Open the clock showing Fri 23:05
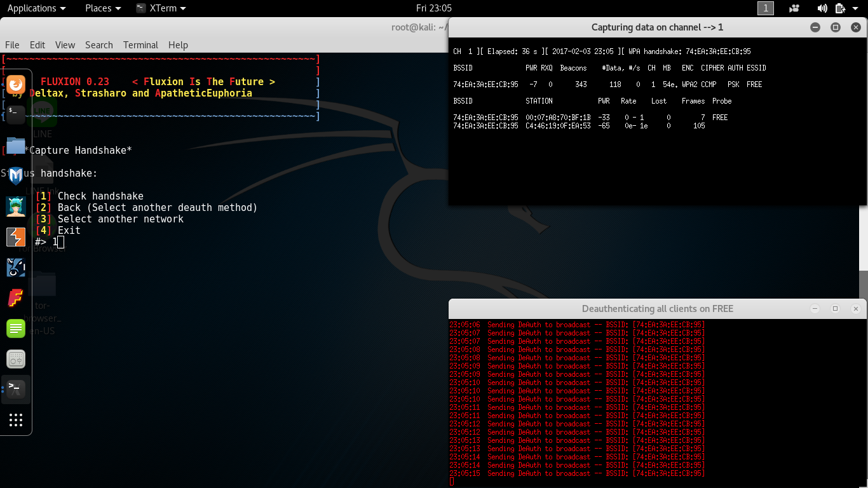The width and height of the screenshot is (868, 488). click(434, 8)
